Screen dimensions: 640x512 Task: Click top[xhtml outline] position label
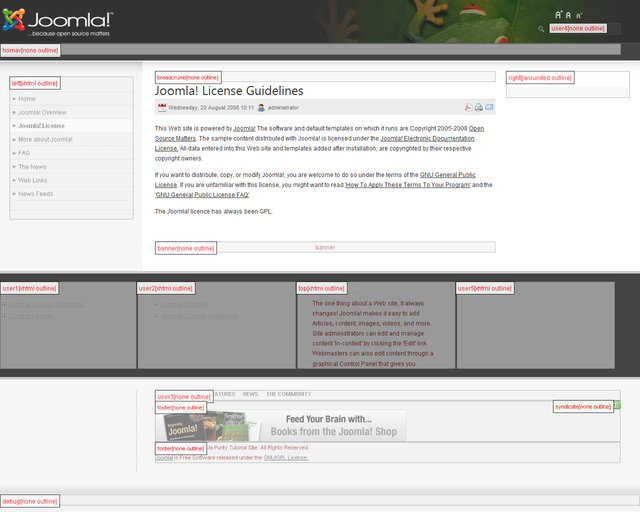[322, 288]
